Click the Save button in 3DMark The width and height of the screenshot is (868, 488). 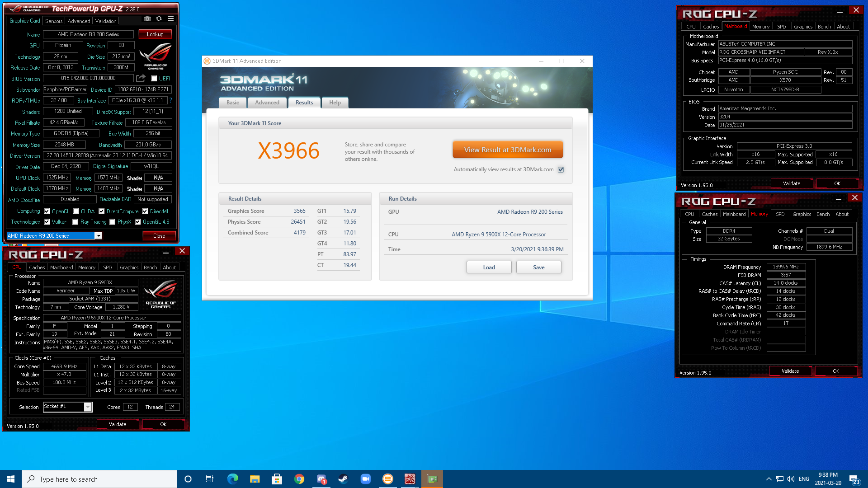tap(538, 267)
